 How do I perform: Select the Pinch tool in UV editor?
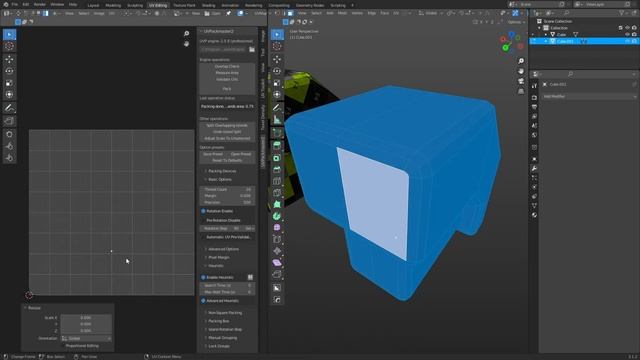coord(9,158)
